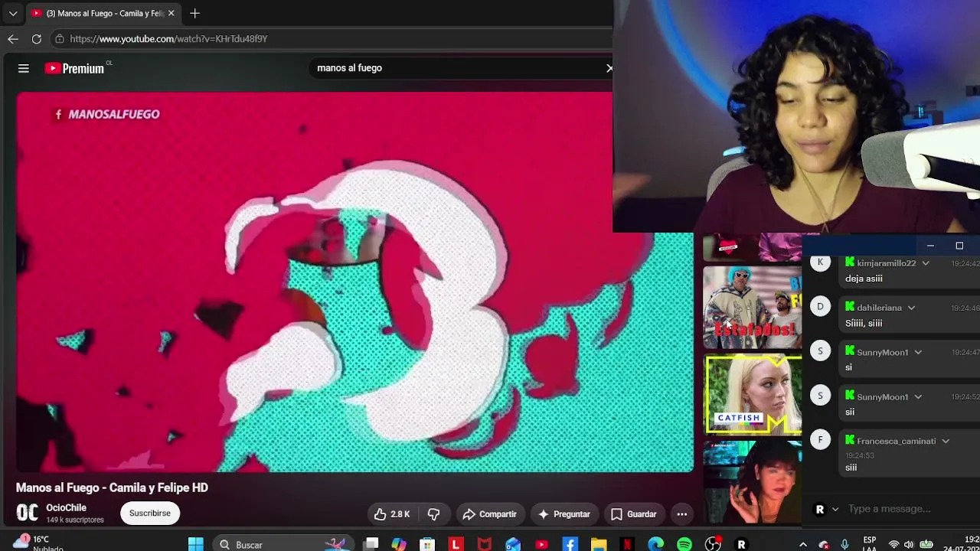Open a new browser tab
Viewport: 980px width, 551px height.
tap(194, 13)
